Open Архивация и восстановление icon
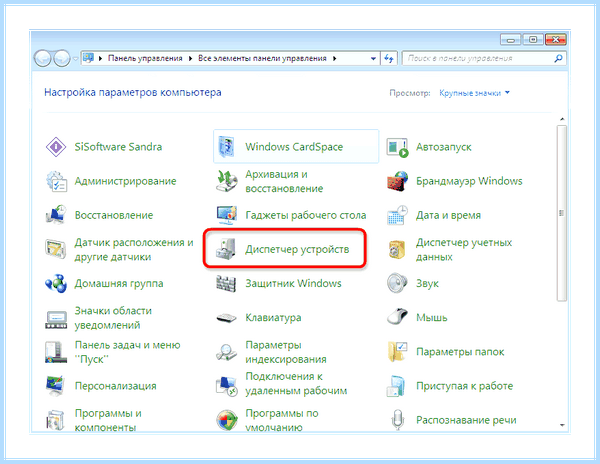The height and width of the screenshot is (464, 600). pyautogui.click(x=227, y=181)
